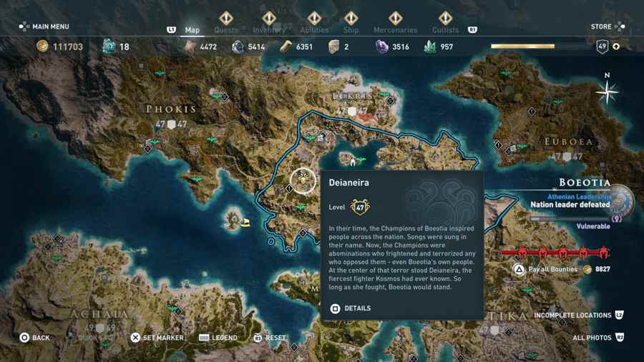
Task: Click Set Marker
Action: pos(157,338)
